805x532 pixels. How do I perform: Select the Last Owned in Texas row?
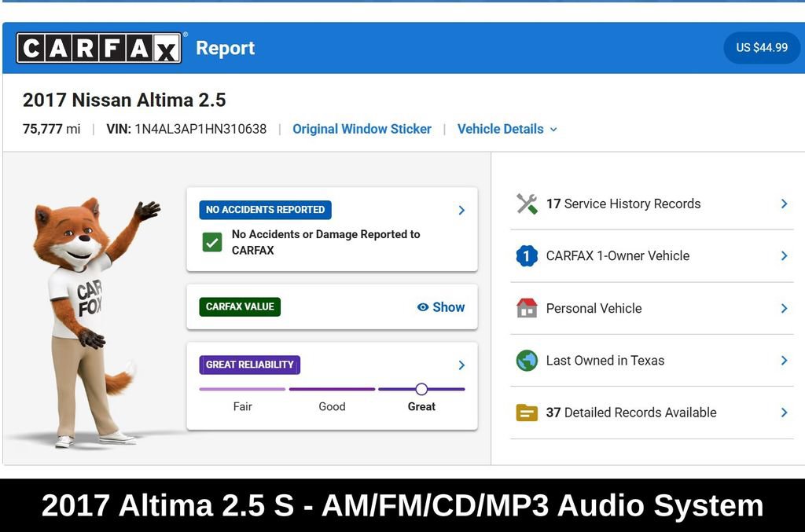click(x=652, y=360)
